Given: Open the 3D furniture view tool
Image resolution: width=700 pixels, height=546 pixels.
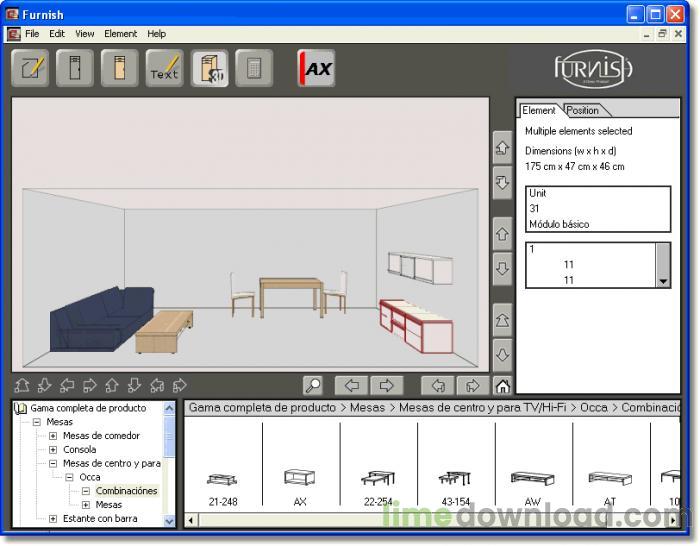Looking at the screenshot, I should coord(209,68).
